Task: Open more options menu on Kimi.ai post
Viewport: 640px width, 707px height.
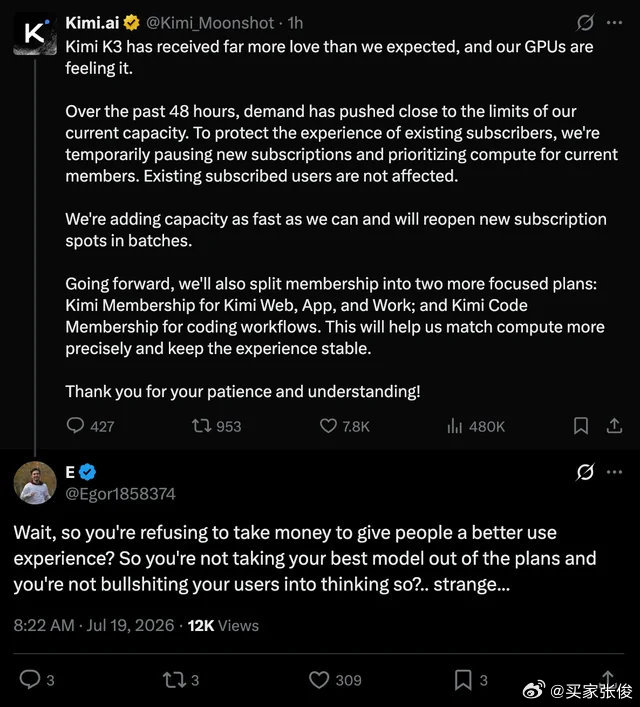Action: (x=614, y=23)
